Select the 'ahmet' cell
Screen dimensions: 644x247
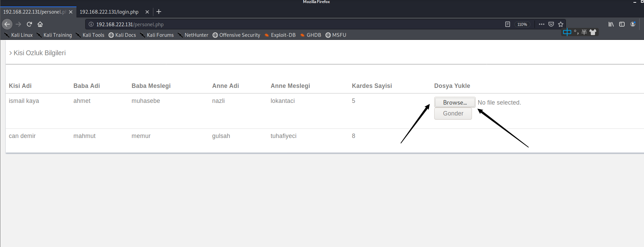[x=82, y=101]
